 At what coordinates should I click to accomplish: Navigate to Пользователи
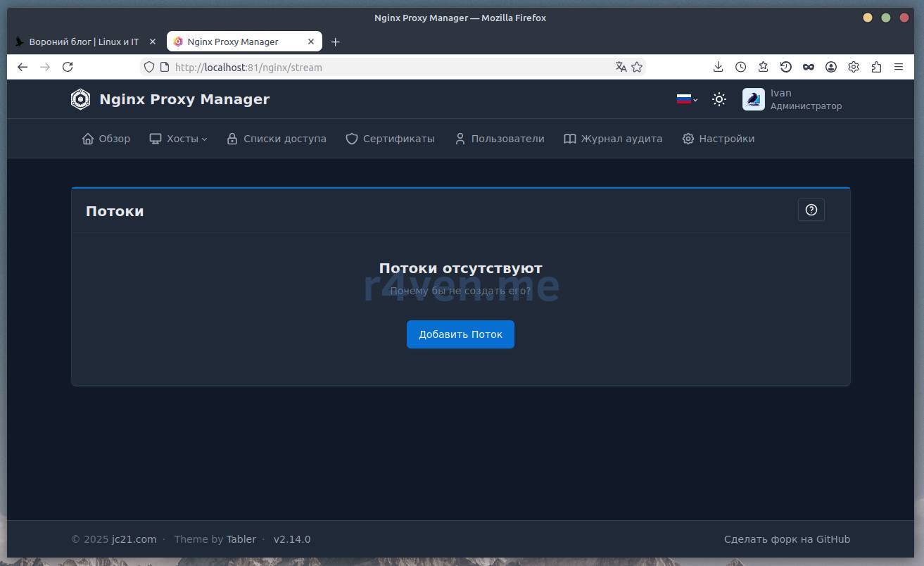tap(499, 139)
